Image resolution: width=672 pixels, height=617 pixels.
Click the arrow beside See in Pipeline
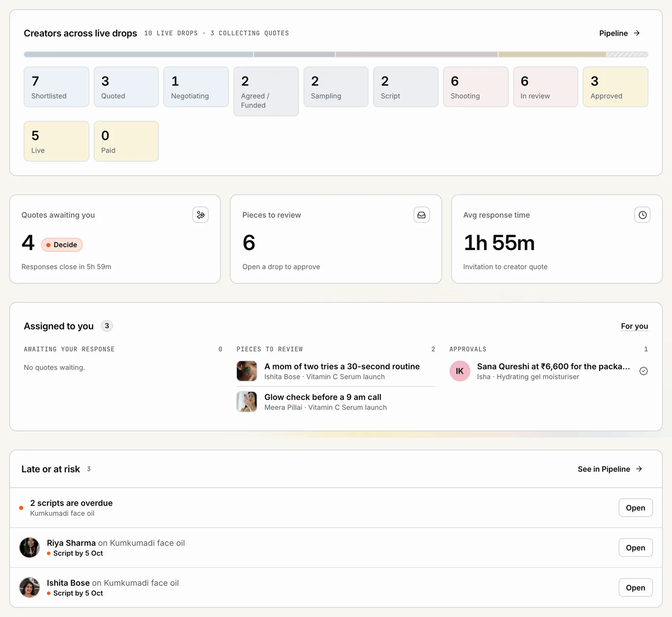639,469
